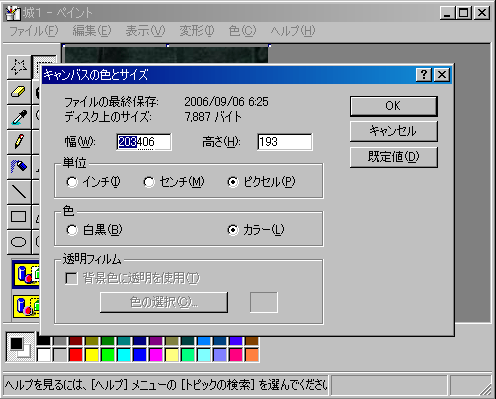Select the Line tool
Image resolution: width=496 pixels, height=399 pixels.
pos(19,192)
